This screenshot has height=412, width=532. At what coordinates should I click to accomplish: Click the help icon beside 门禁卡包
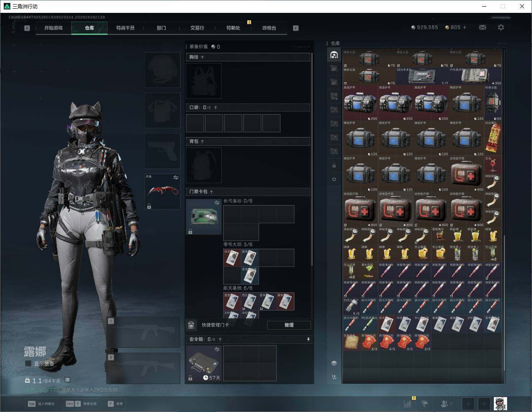[x=212, y=192]
